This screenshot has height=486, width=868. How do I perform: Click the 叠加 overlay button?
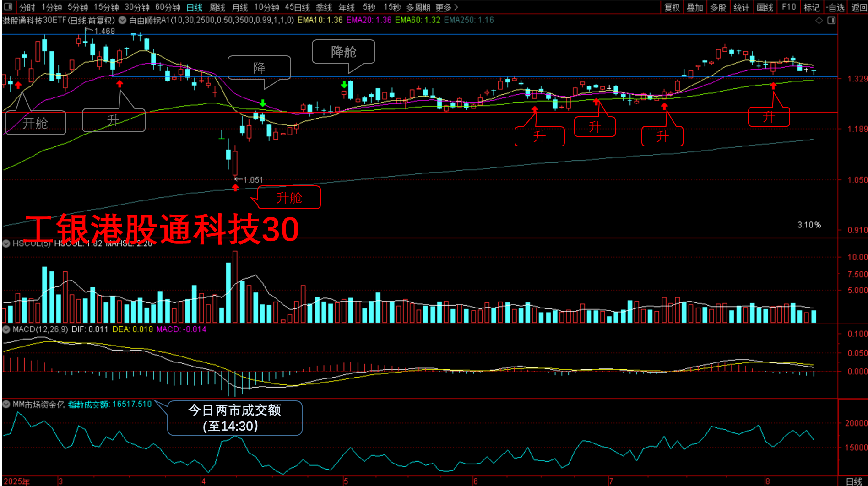click(694, 7)
